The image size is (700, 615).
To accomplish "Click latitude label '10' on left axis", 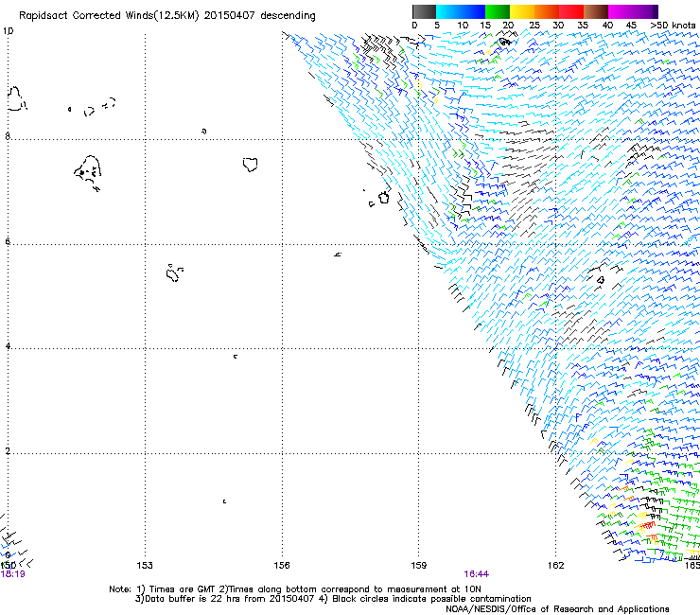I will click(8, 31).
